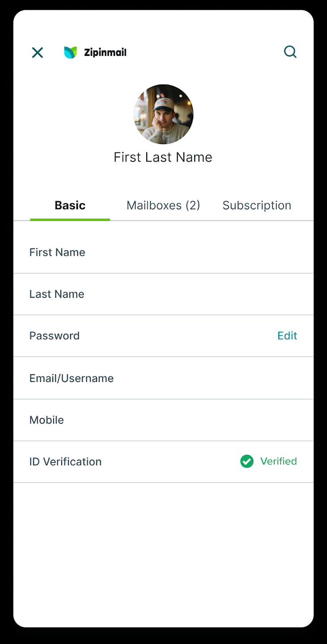Image resolution: width=327 pixels, height=644 pixels.
Task: Edit the password
Action: (x=287, y=336)
